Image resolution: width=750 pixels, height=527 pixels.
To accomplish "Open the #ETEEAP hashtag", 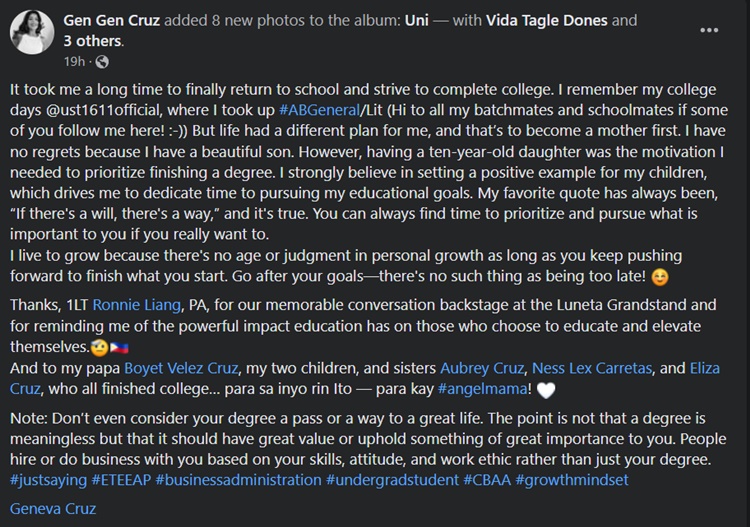I will click(x=121, y=480).
